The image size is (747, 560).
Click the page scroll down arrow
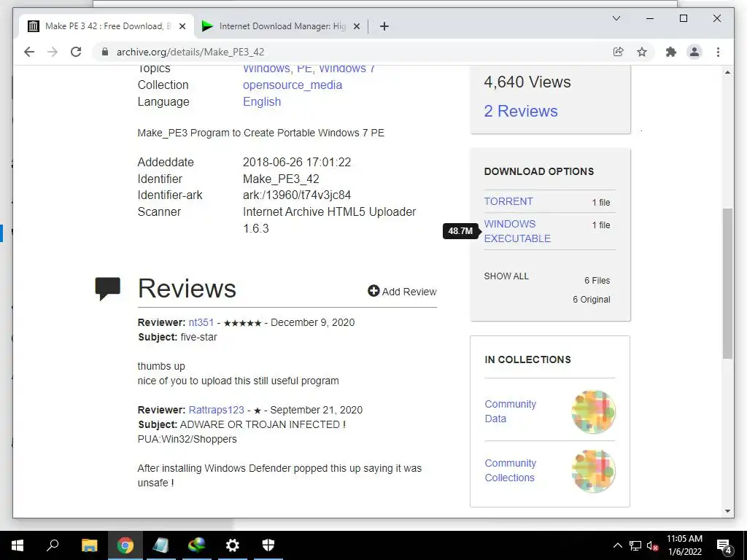pos(727,511)
